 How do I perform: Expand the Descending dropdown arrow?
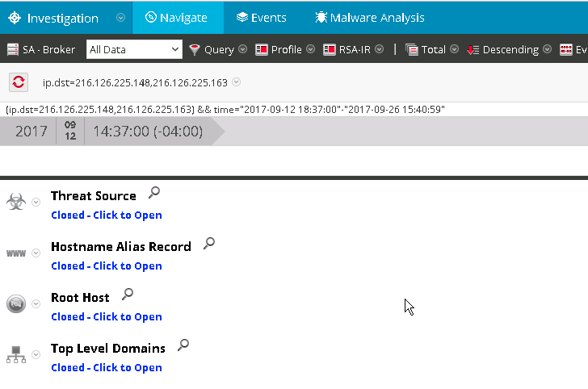pyautogui.click(x=548, y=49)
